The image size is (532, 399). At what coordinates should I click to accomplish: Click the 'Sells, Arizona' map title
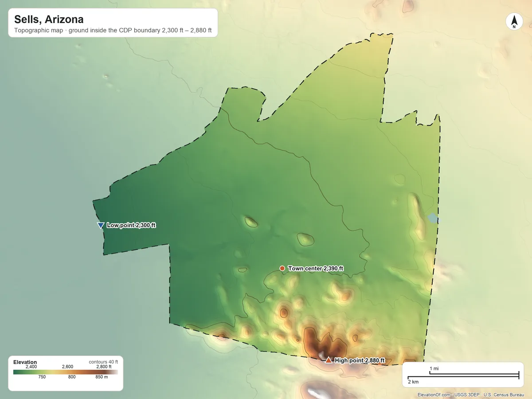click(49, 20)
